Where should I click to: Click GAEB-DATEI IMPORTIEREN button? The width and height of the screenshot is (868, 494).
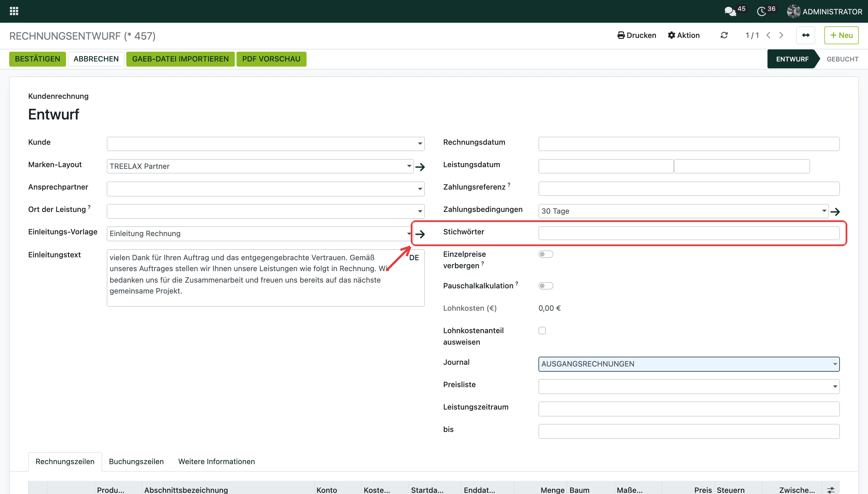[x=180, y=59]
